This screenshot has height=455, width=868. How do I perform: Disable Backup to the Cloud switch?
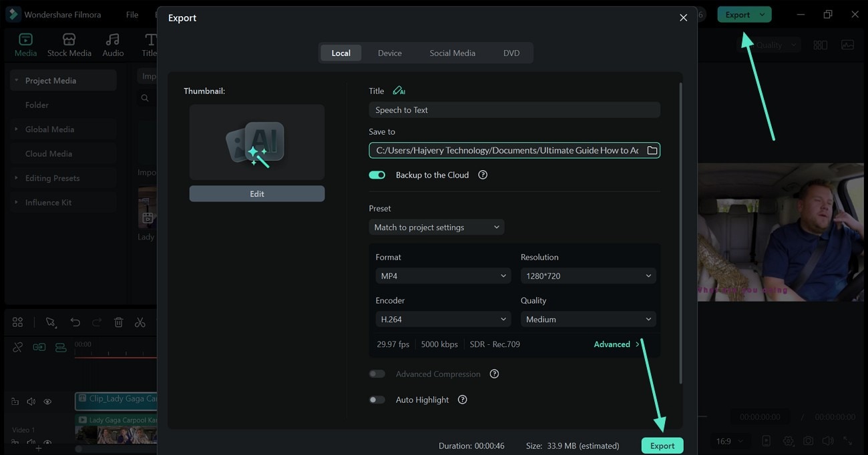pos(377,175)
